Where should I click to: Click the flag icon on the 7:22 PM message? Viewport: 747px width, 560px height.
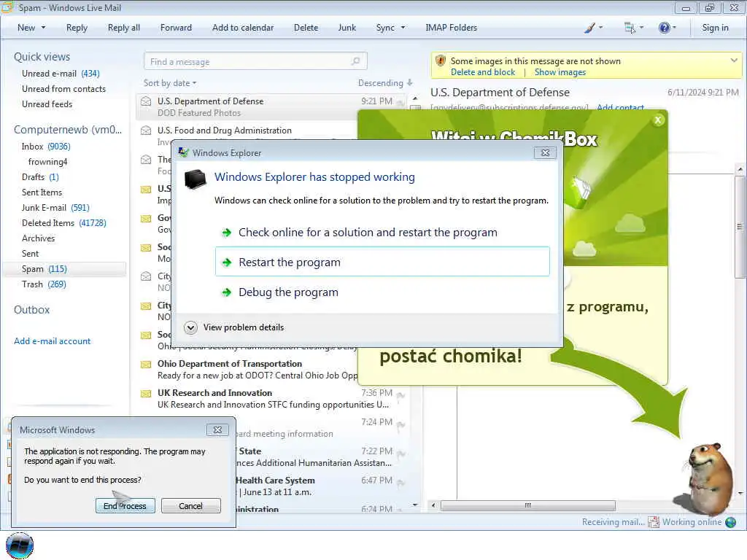click(401, 454)
